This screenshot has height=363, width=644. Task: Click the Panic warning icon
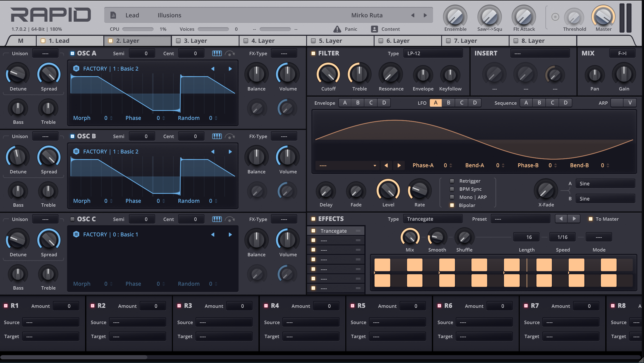pyautogui.click(x=337, y=29)
